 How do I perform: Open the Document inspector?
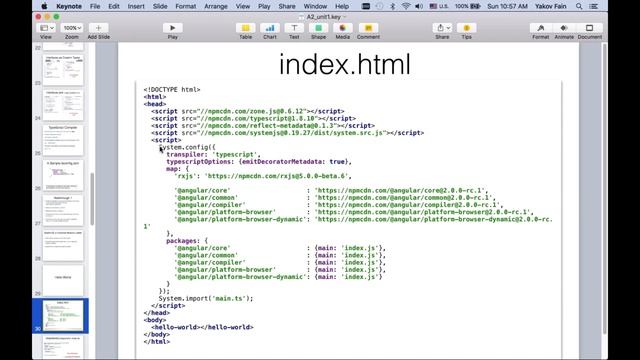[x=589, y=28]
